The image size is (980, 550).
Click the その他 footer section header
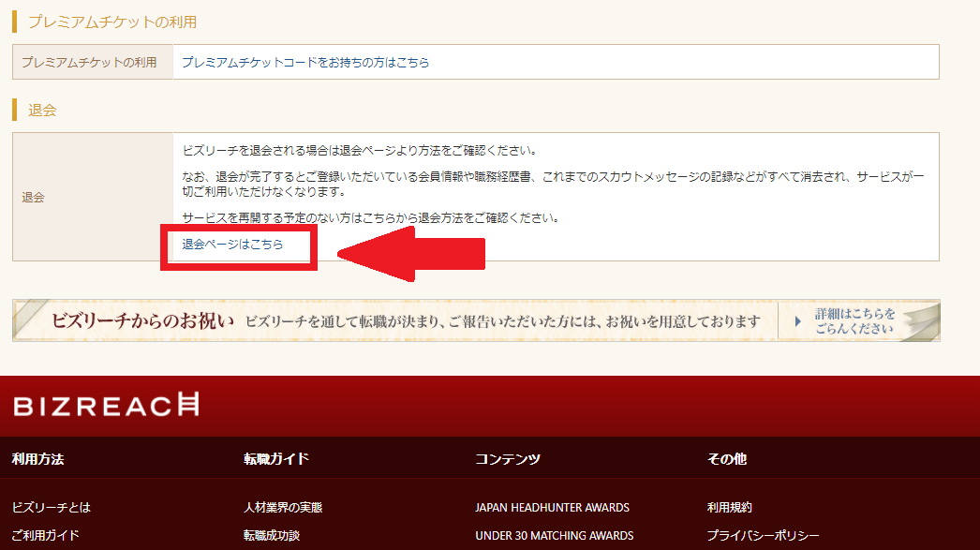729,459
